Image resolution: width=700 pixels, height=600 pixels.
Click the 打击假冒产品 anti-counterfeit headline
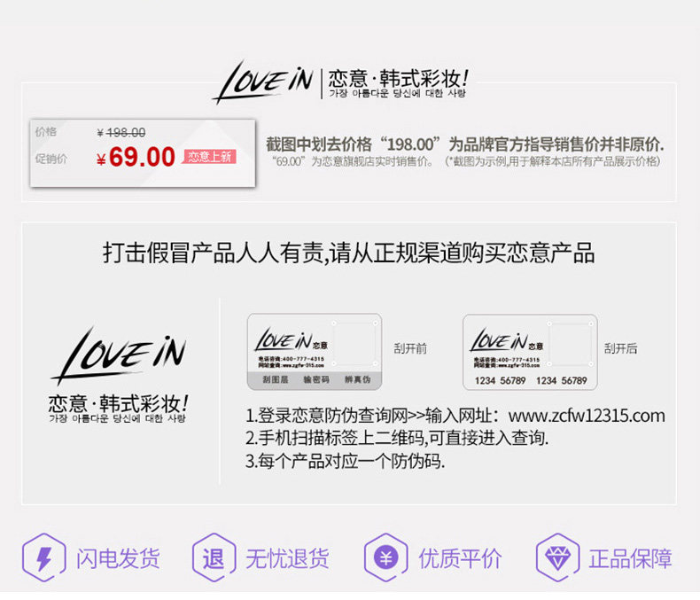pyautogui.click(x=348, y=253)
